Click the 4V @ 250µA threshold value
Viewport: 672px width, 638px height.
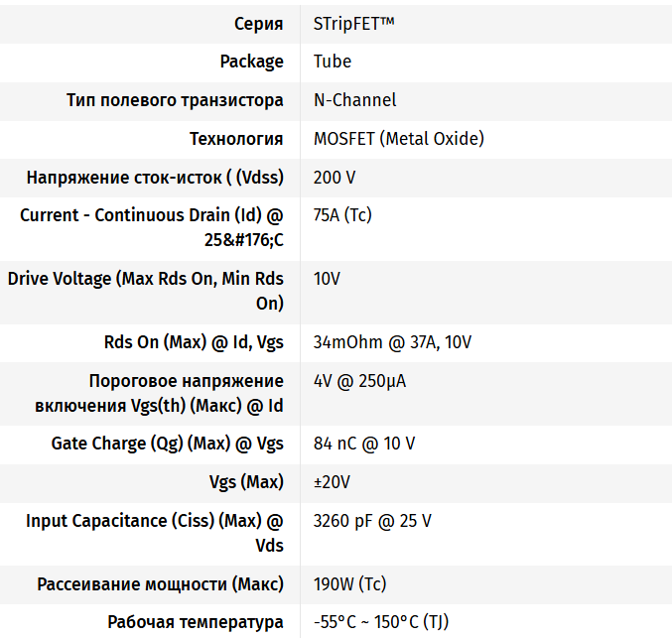coord(359,381)
